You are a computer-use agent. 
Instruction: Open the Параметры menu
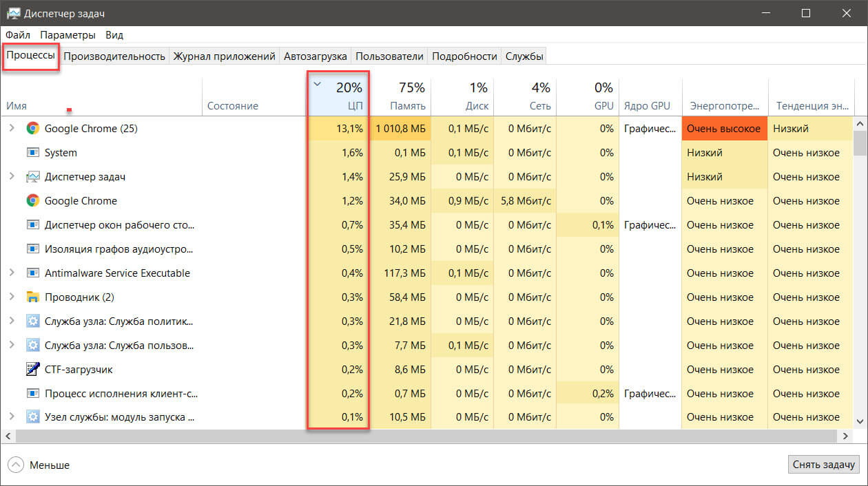[x=68, y=35]
